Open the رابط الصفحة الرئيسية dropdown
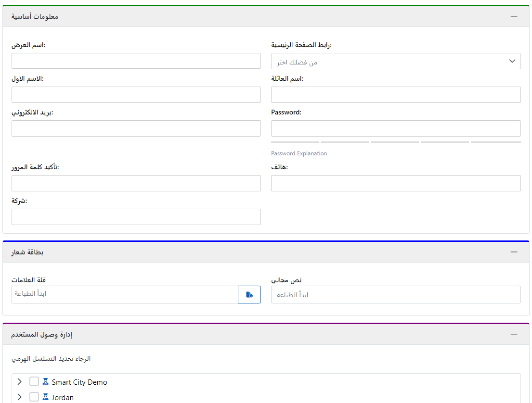 click(x=396, y=62)
